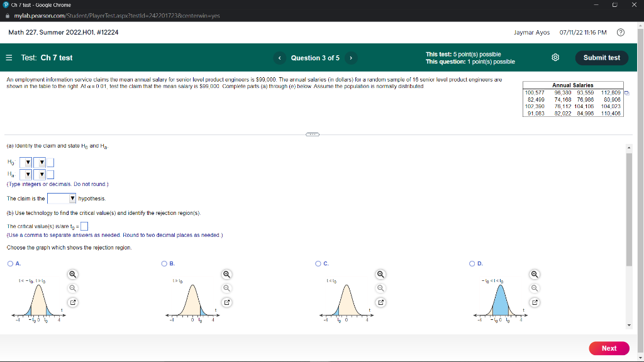The width and height of the screenshot is (644, 362).
Task: Click the browser address bar URL
Action: [117, 16]
